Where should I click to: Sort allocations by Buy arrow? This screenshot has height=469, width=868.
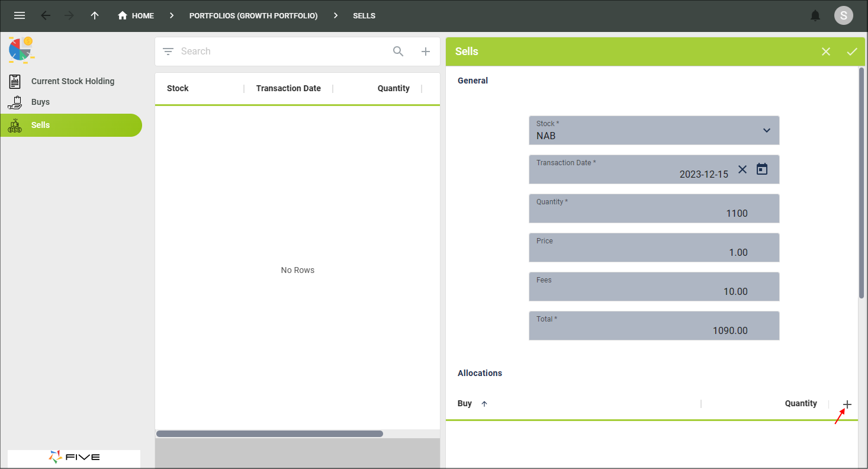pos(484,404)
